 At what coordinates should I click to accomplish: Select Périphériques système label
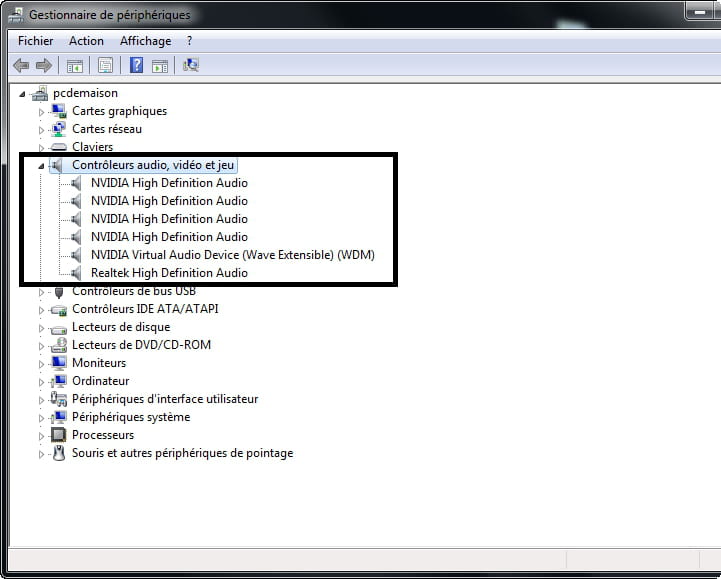(x=131, y=417)
